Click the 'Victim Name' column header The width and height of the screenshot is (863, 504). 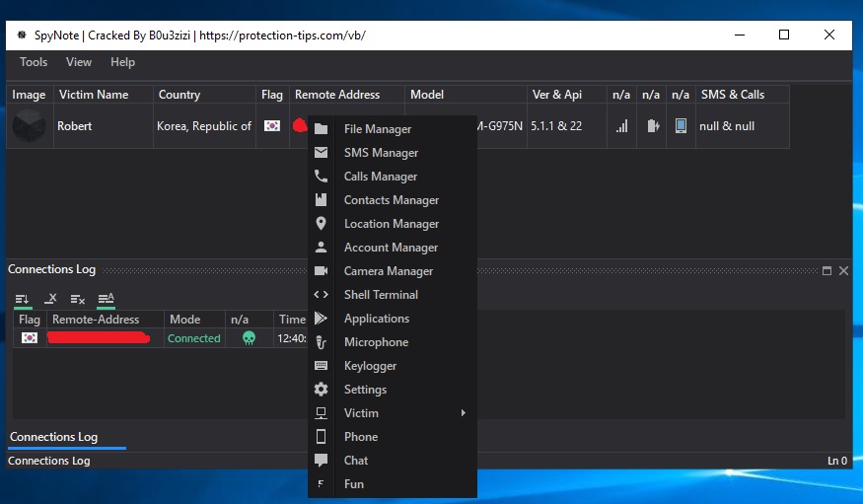(x=103, y=95)
